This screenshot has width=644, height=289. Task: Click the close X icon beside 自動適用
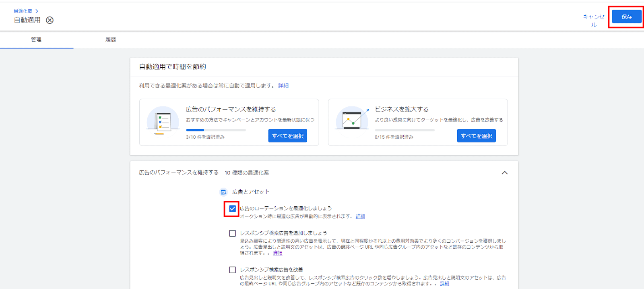[x=50, y=20]
